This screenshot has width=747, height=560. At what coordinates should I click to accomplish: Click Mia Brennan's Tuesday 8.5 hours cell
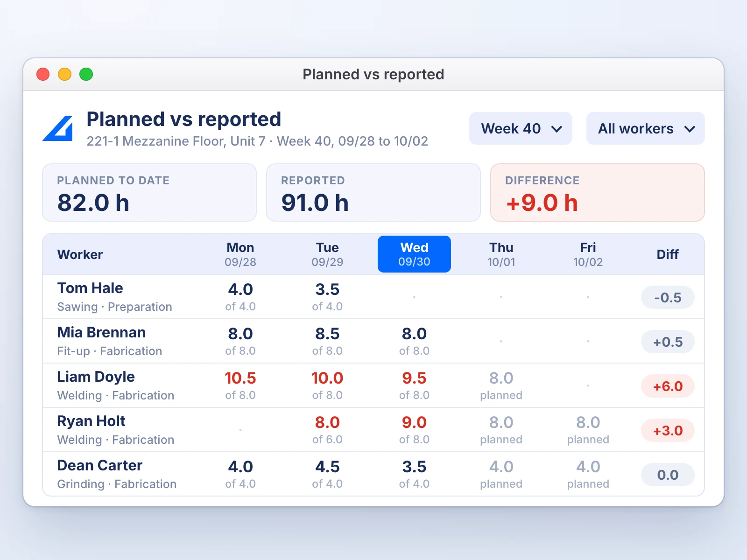[327, 341]
